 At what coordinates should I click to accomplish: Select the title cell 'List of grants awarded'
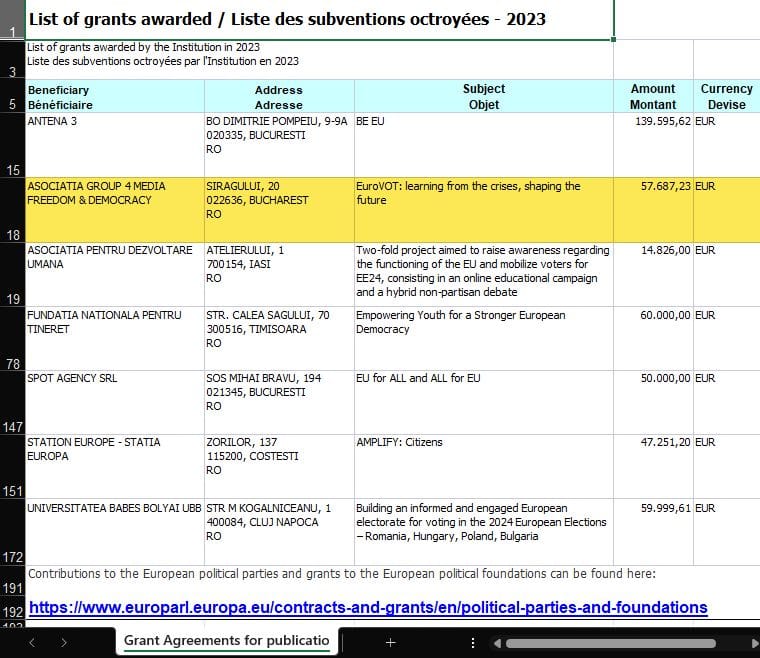click(319, 20)
